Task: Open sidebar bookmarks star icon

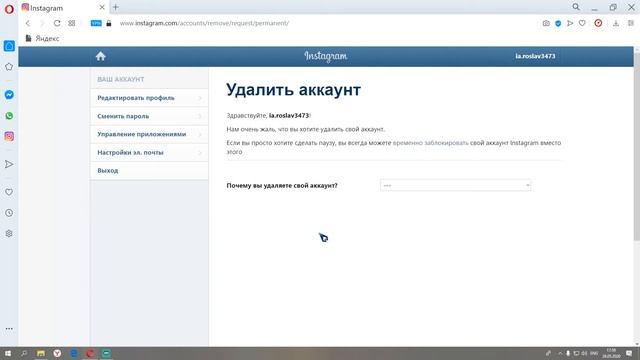Action: click(9, 67)
